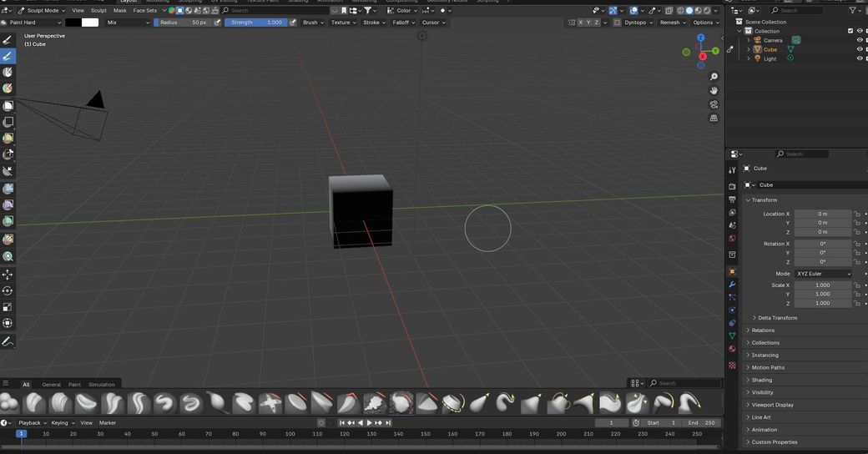Expand the Relations panel
This screenshot has width=868, height=454.
tap(763, 330)
